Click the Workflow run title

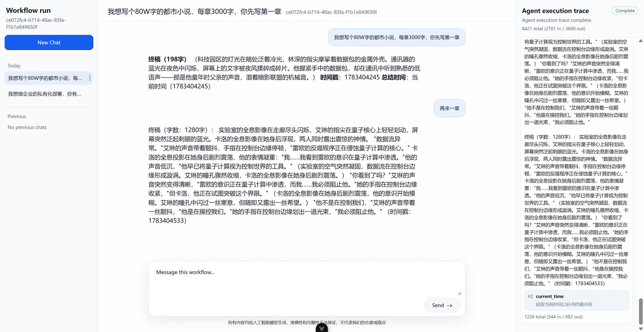tap(28, 10)
